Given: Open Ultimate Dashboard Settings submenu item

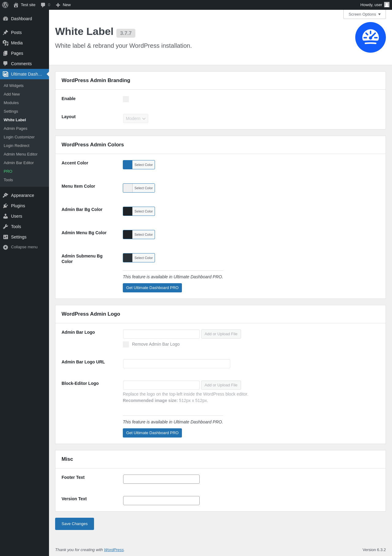Looking at the screenshot, I should [x=11, y=111].
